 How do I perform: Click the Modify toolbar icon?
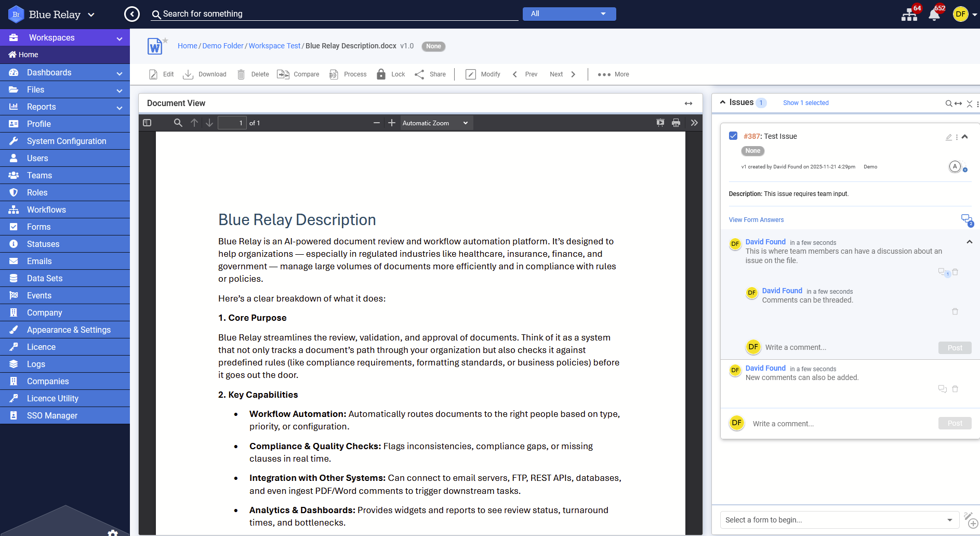click(471, 74)
